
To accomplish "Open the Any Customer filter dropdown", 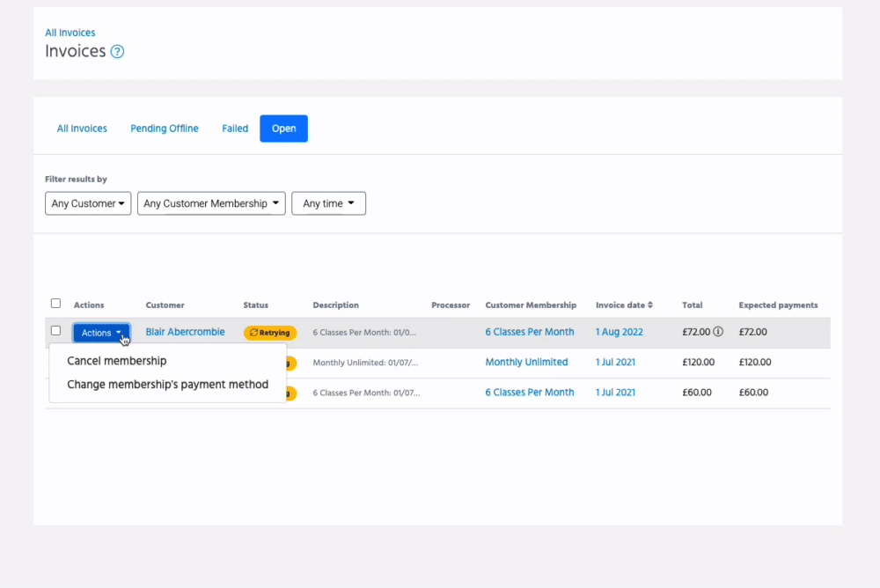I will pyautogui.click(x=88, y=203).
